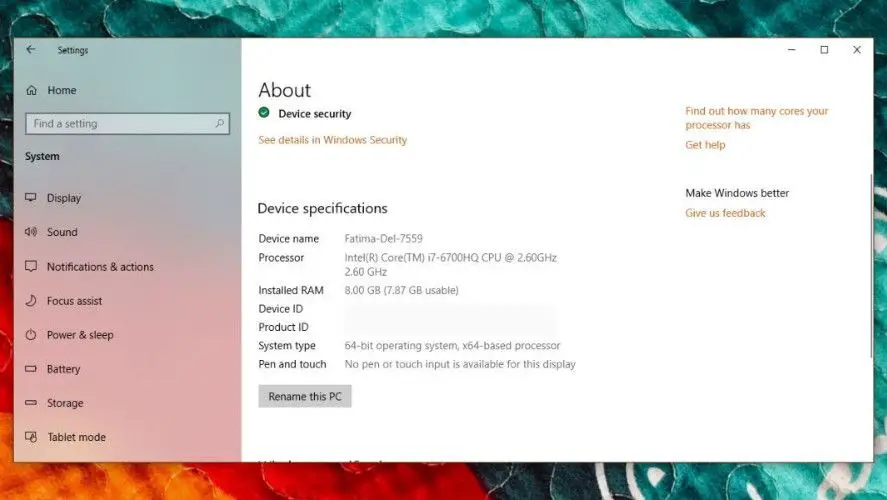Click the Product ID label
The image size is (887, 500).
coord(283,327)
